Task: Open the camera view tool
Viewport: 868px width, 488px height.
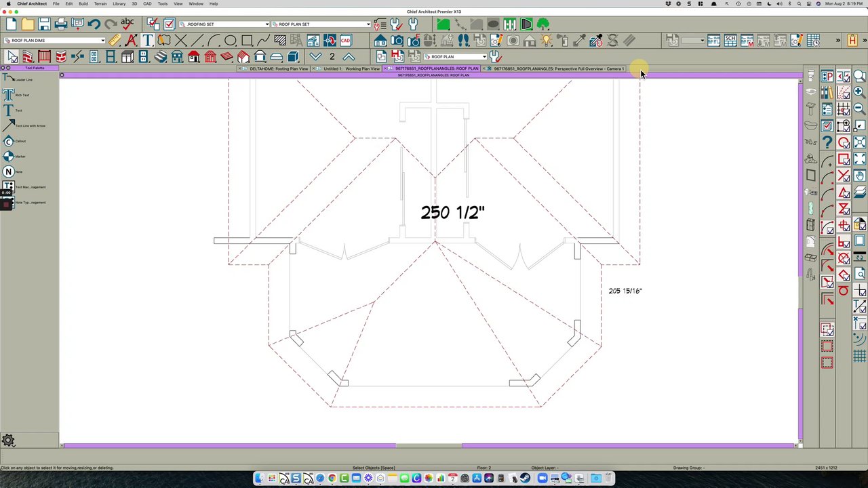Action: [x=397, y=41]
